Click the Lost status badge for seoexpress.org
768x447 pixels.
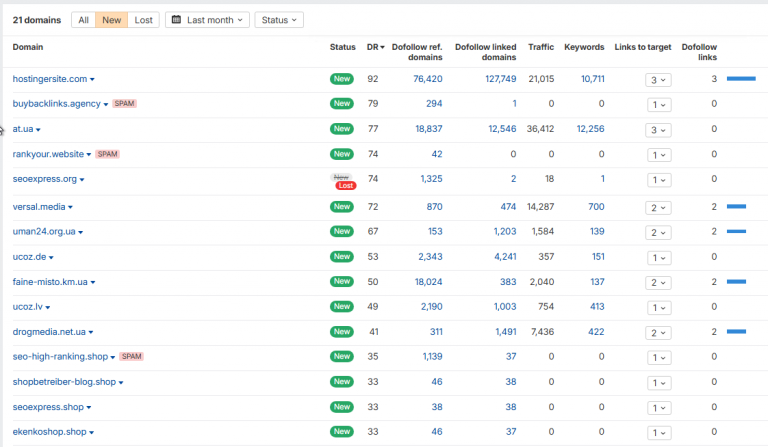tap(346, 186)
